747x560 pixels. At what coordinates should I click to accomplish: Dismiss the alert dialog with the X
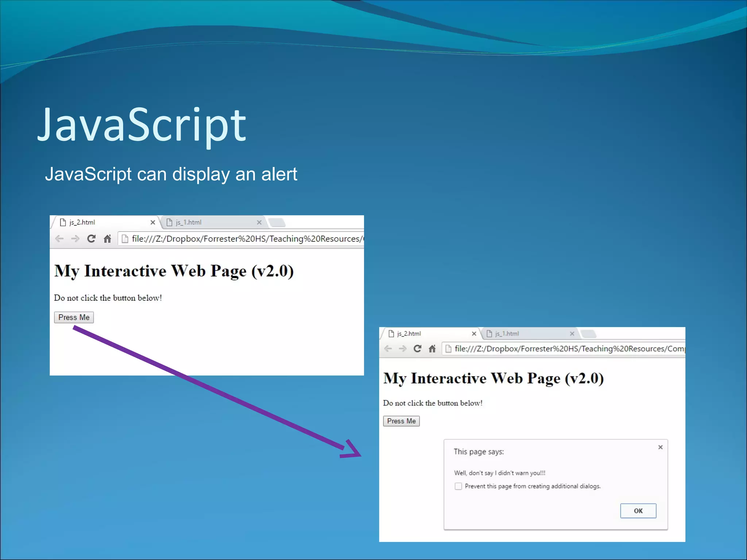click(660, 447)
